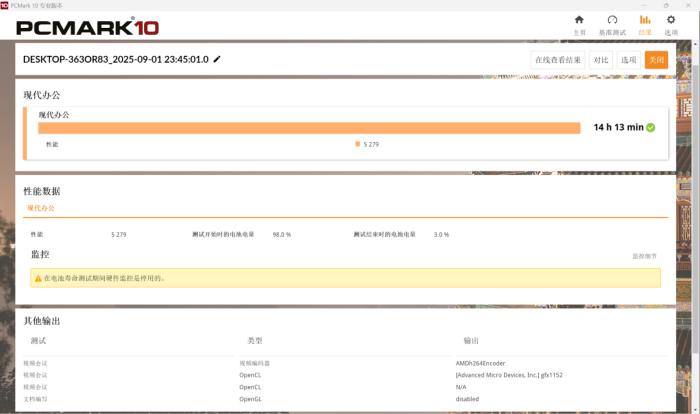700x414 pixels.
Task: Click the 现代办公 section heading at top
Action: click(x=42, y=95)
